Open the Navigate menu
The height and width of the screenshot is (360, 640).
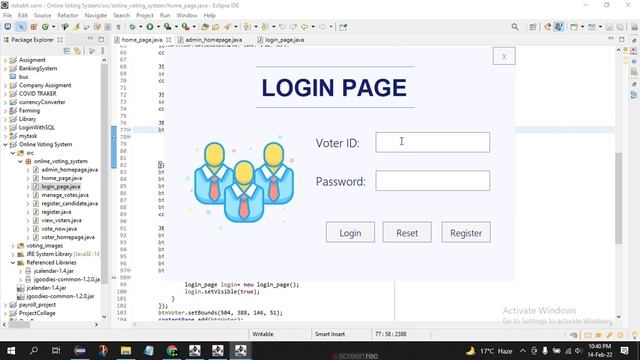tap(96, 15)
